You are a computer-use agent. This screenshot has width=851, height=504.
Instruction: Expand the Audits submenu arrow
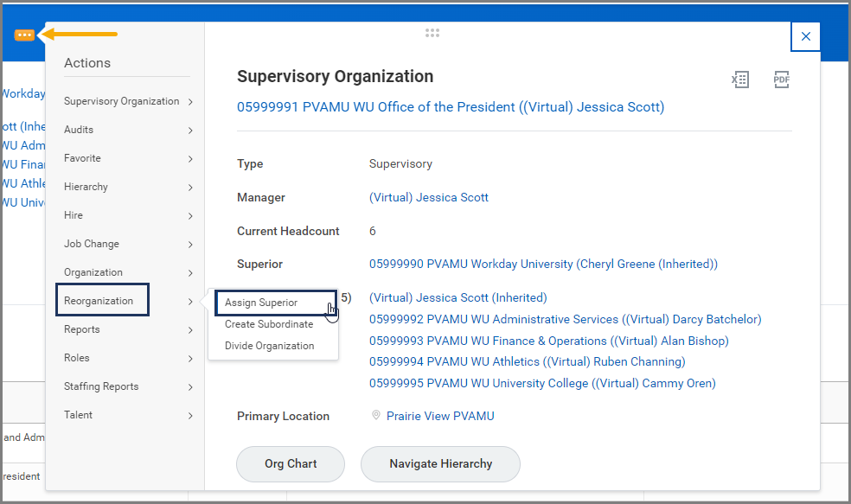[189, 131]
